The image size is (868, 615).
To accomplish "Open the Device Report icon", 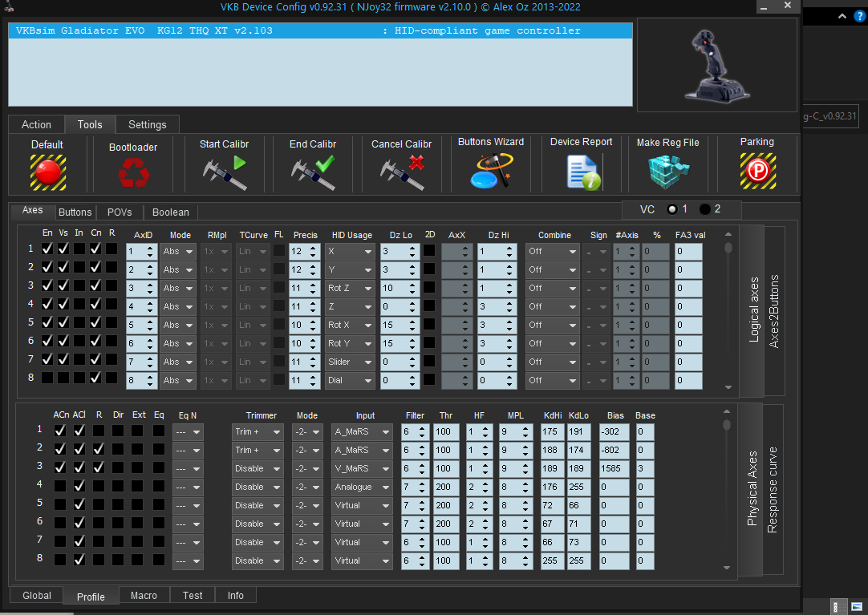I will coord(582,171).
